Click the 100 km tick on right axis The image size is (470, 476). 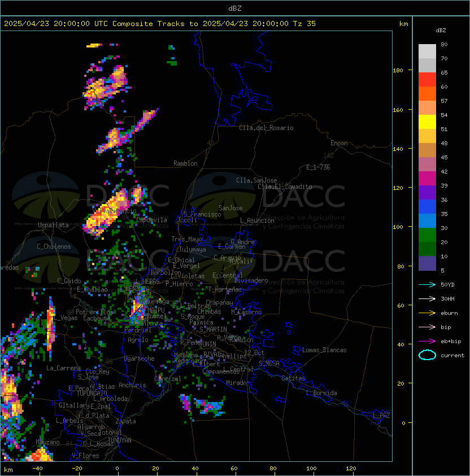point(398,227)
